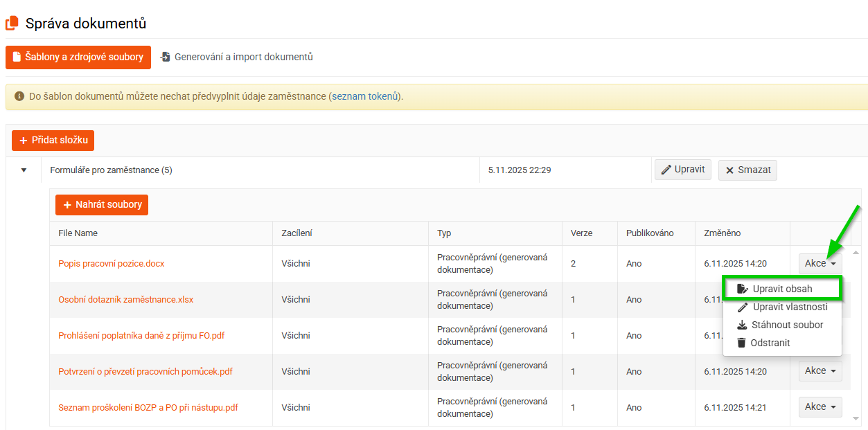The width and height of the screenshot is (868, 430).
Task: Click the info icon in yellow banner
Action: (19, 96)
